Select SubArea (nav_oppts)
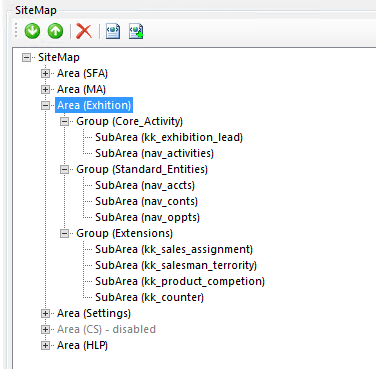This screenshot has width=376, height=369. point(147,217)
